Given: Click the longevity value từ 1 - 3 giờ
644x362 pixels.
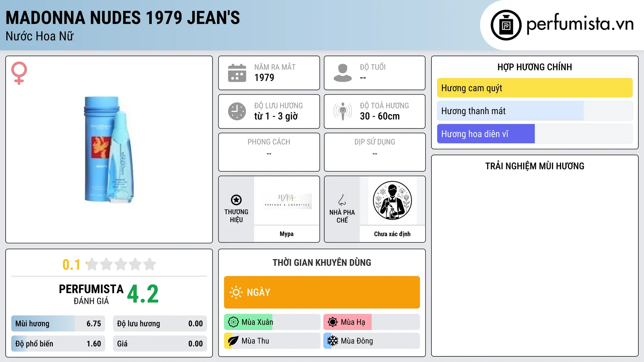Looking at the screenshot, I should (276, 116).
